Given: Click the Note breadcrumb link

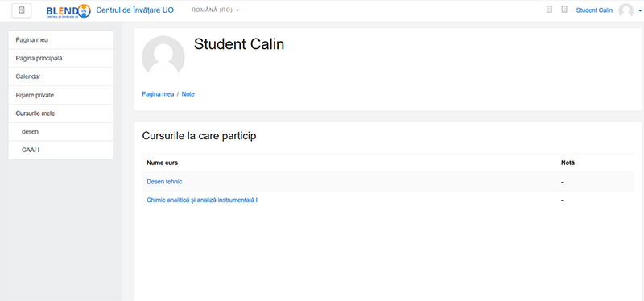Looking at the screenshot, I should coord(188,94).
